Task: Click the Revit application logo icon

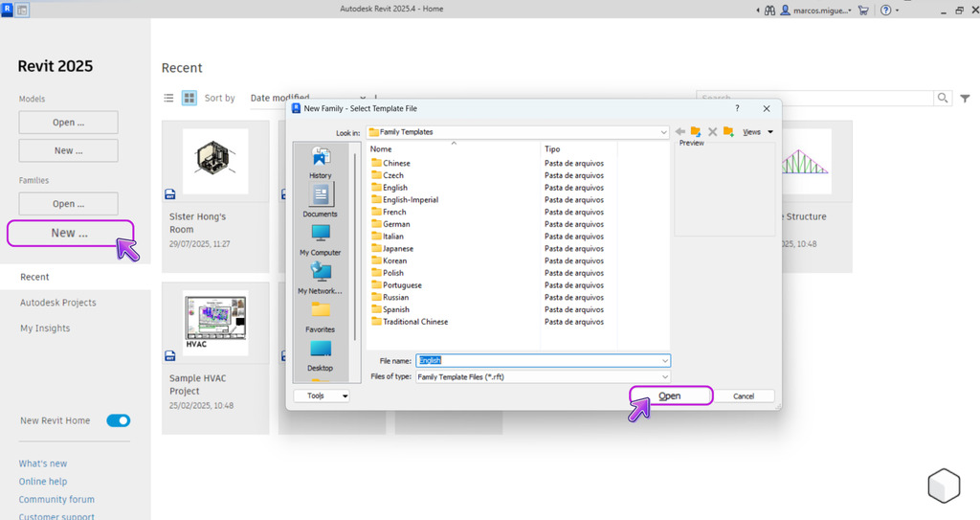Action: [x=7, y=10]
